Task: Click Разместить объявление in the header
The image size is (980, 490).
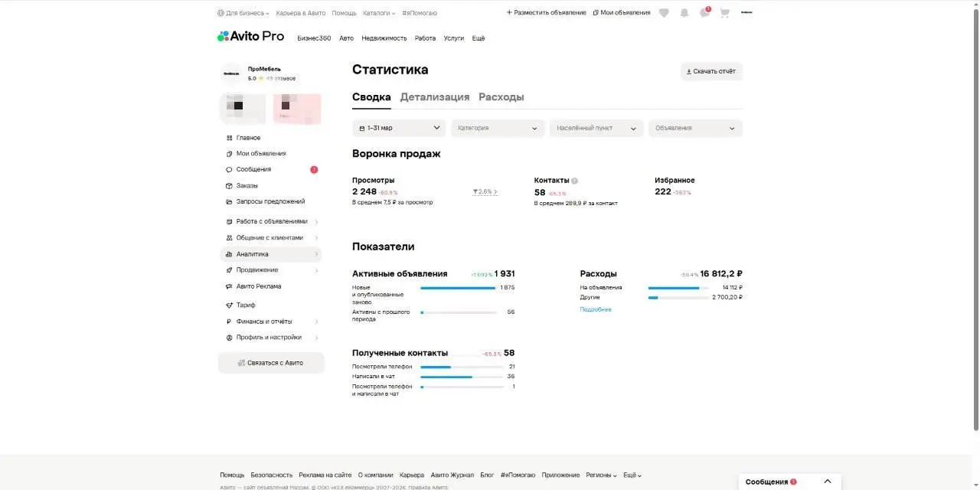Action: click(547, 13)
